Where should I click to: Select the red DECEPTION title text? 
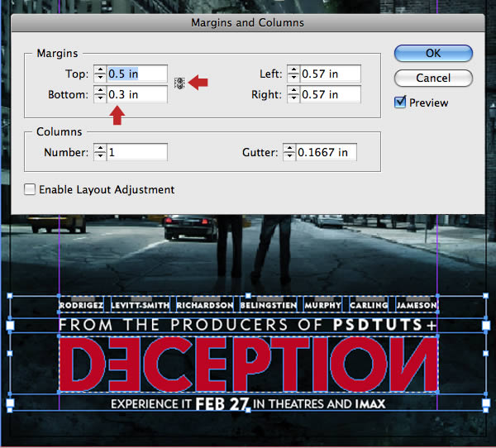click(248, 365)
